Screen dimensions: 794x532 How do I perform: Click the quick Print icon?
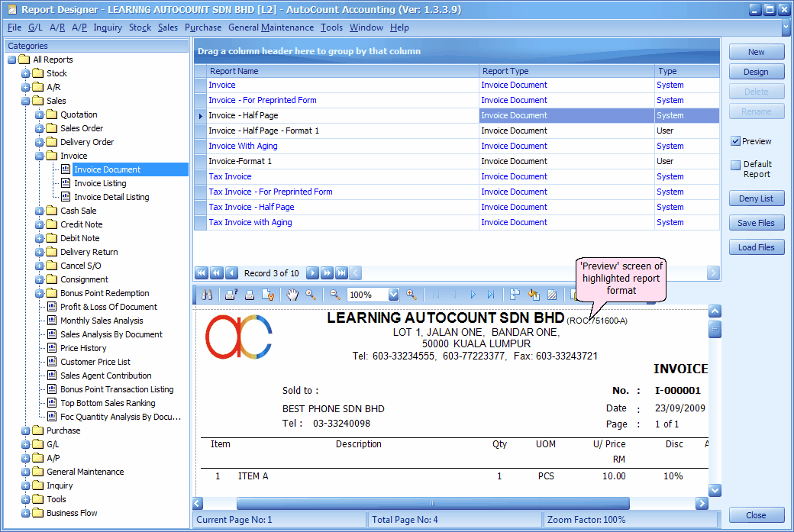pos(249,295)
